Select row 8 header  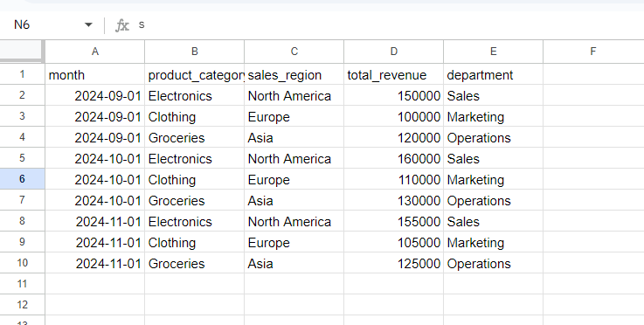tap(22, 221)
